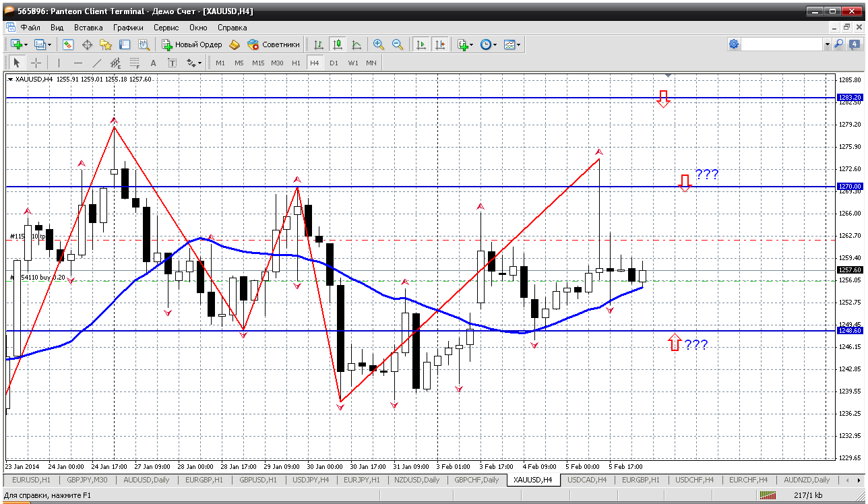Select the equidistant channel tool
Viewport: 868px width, 504px height.
(115, 63)
